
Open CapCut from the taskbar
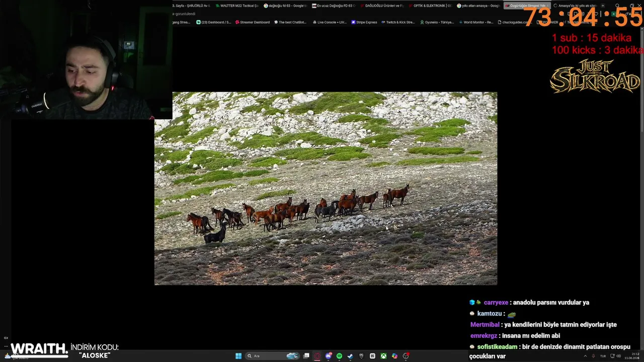(x=372, y=356)
